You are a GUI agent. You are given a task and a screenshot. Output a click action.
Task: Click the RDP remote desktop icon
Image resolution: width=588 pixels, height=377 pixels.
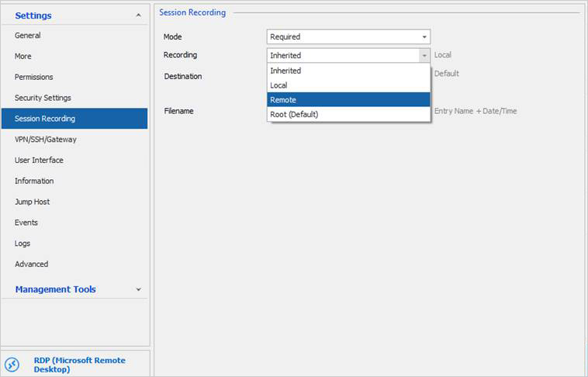(12, 365)
